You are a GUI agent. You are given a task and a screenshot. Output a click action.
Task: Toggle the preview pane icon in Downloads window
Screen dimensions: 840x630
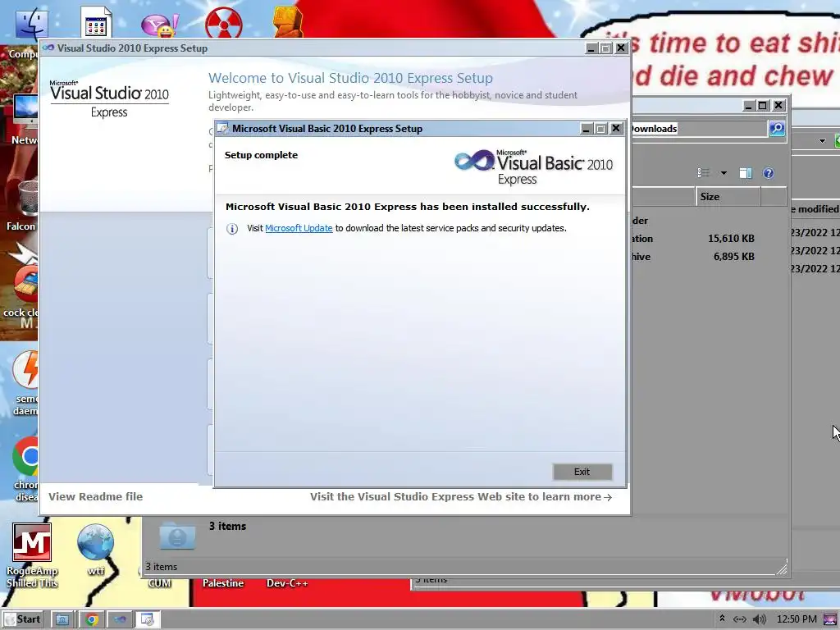(746, 173)
